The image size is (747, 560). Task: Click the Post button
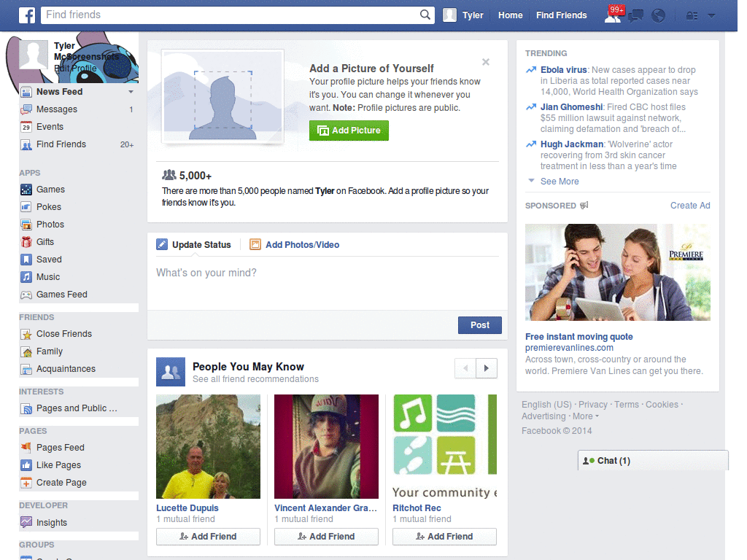480,325
